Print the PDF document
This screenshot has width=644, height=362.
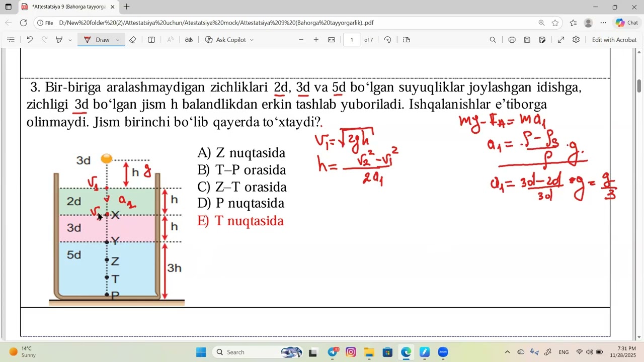[512, 40]
